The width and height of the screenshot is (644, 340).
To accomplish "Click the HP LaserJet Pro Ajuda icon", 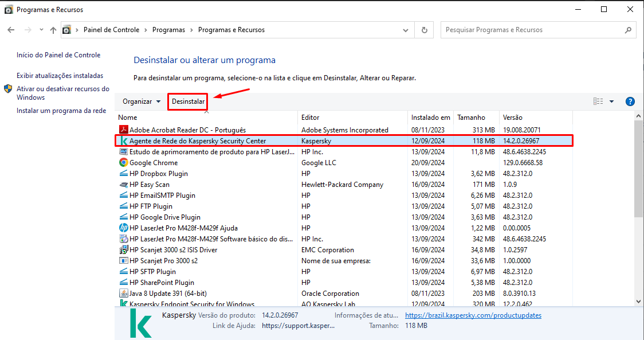I will click(x=123, y=228).
